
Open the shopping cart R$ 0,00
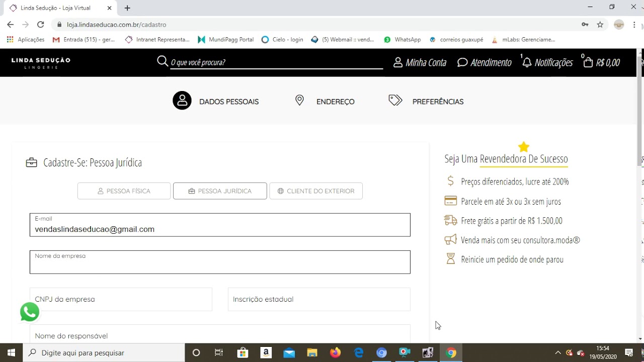601,62
